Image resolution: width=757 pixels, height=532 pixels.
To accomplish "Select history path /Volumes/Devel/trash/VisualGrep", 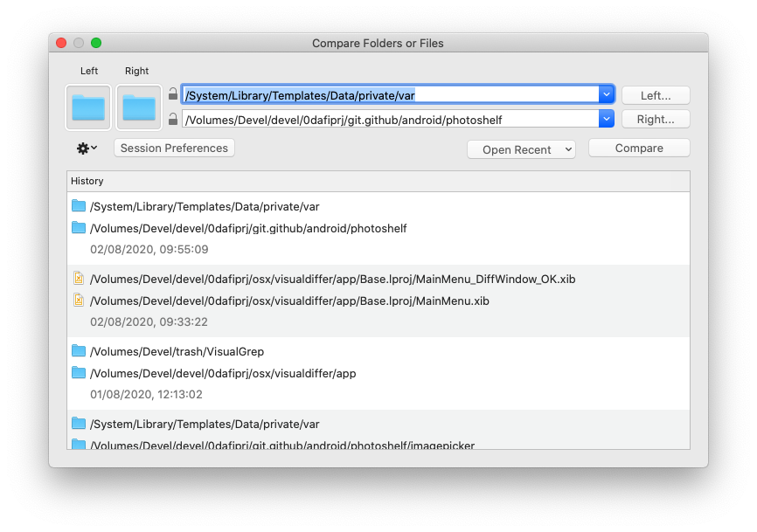I will click(x=177, y=352).
